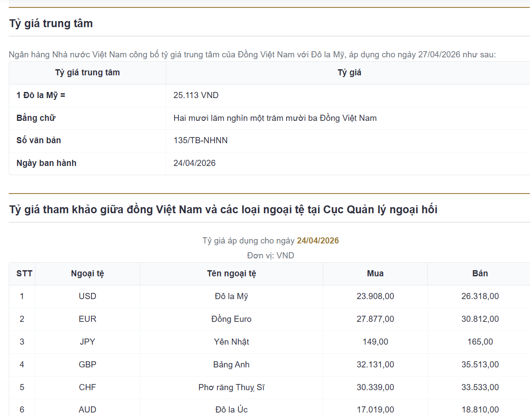Select the AUD Đô la Úc entry
The image size is (532, 416).
tap(231, 409)
